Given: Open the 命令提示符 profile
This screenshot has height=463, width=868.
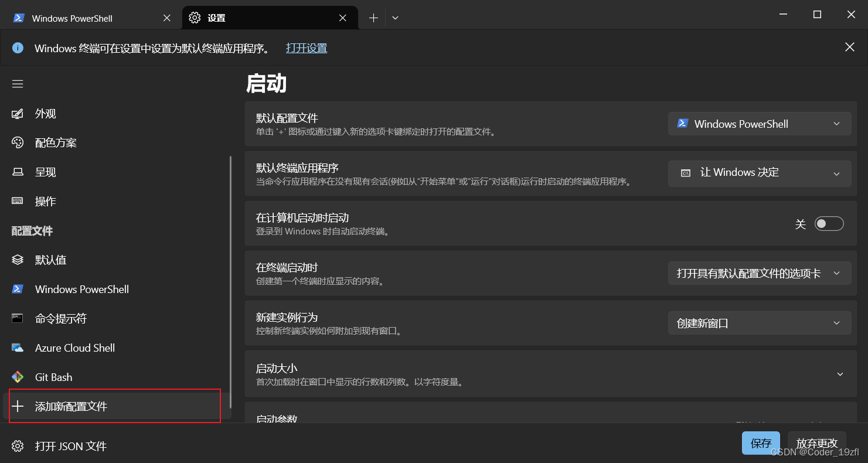Looking at the screenshot, I should [x=117, y=318].
